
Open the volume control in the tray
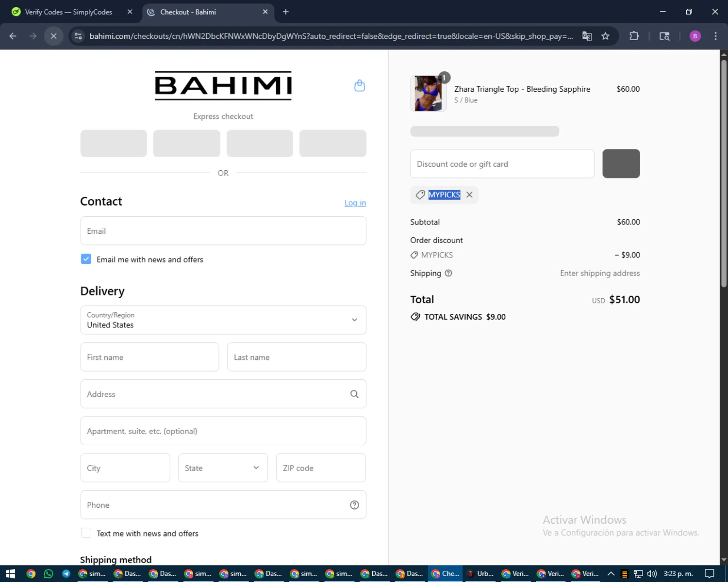click(x=652, y=574)
